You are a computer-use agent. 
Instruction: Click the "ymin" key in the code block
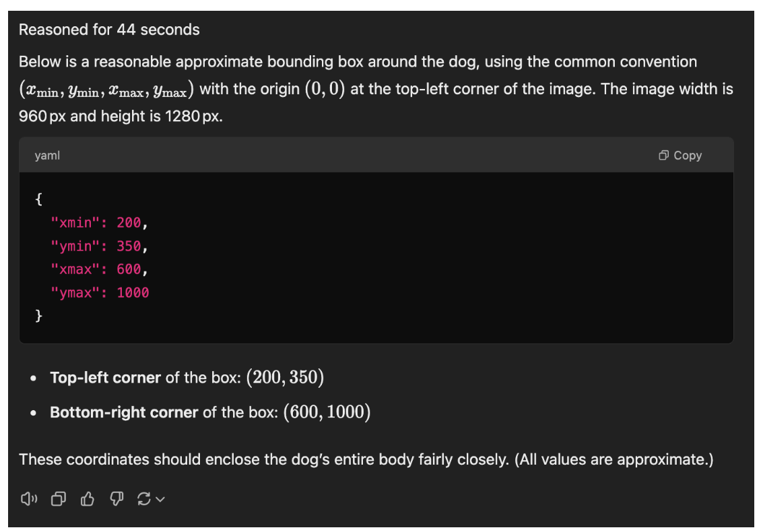click(75, 246)
